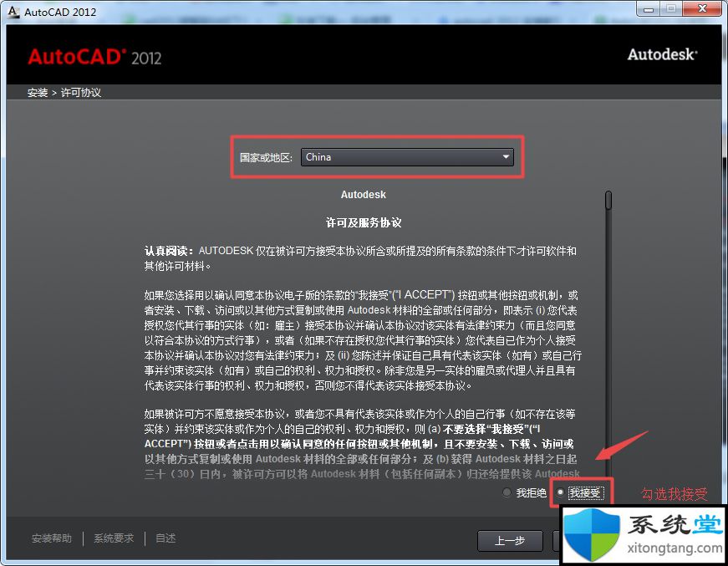Click the Autodesk heading above the agreement
This screenshot has height=566, width=728.
click(x=363, y=195)
